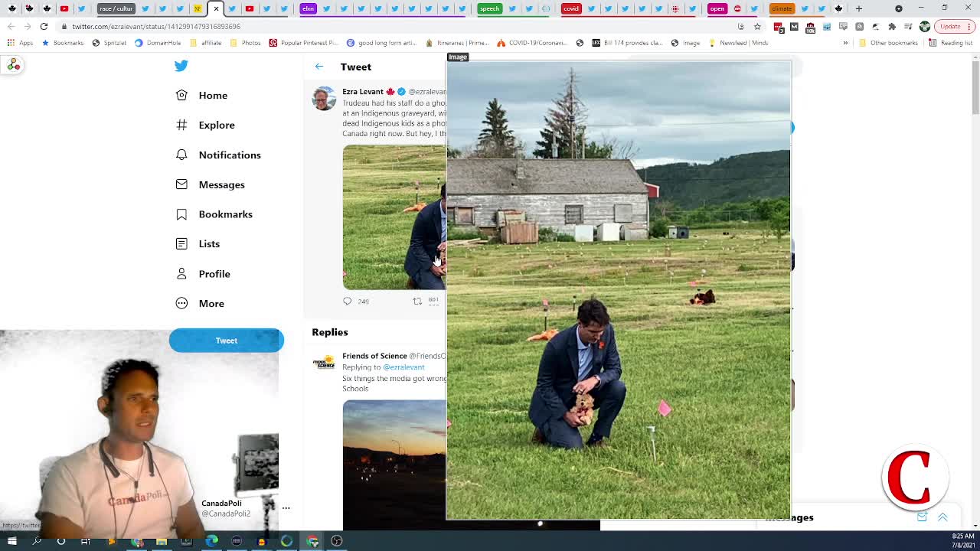The width and height of the screenshot is (980, 551).
Task: Open the affiliate bookmarks folder
Action: (x=206, y=43)
